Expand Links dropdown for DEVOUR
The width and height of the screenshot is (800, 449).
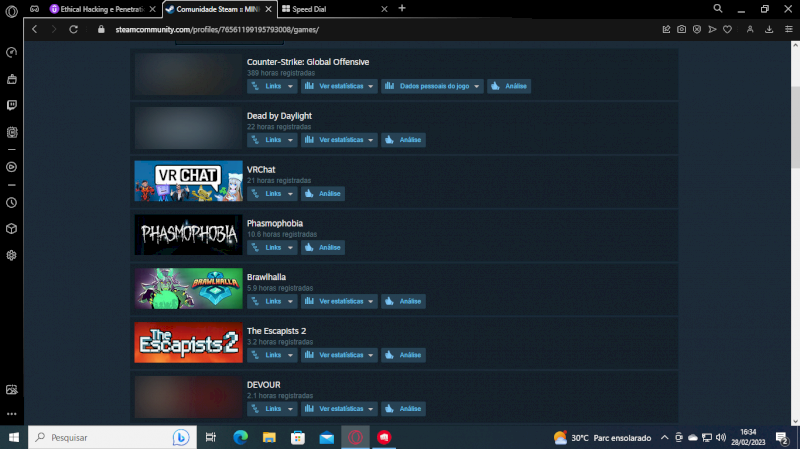[x=272, y=409]
